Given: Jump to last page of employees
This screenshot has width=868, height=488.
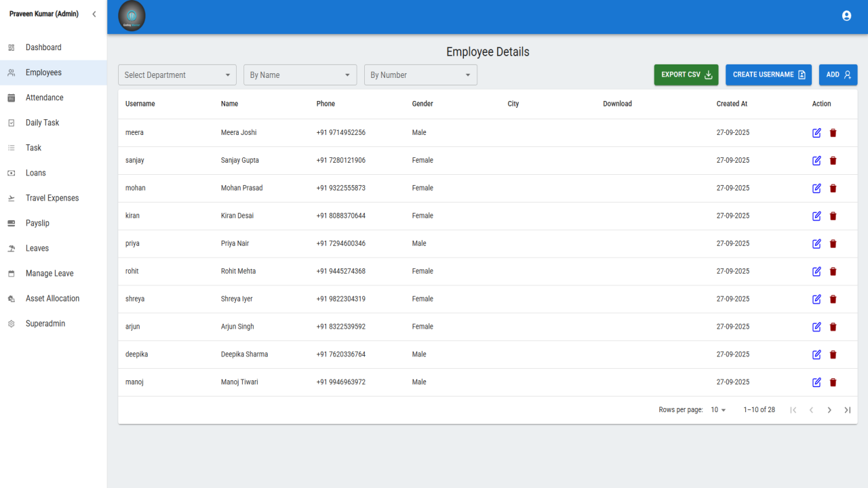Looking at the screenshot, I should 848,410.
